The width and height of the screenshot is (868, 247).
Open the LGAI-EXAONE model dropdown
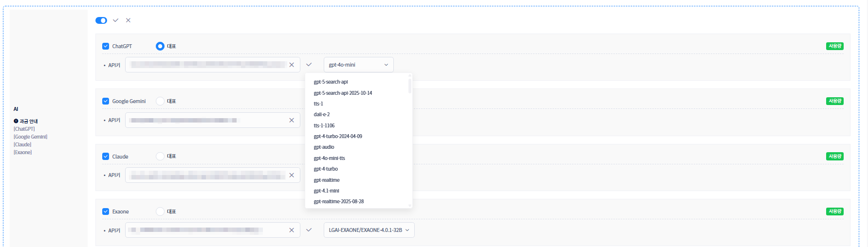(x=369, y=230)
